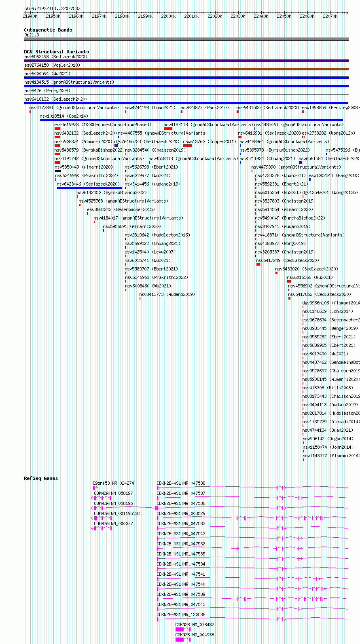Open transcript CDKN2B-AS1|NR_047538
Viewport: 360px width, 644px height.
(181, 483)
